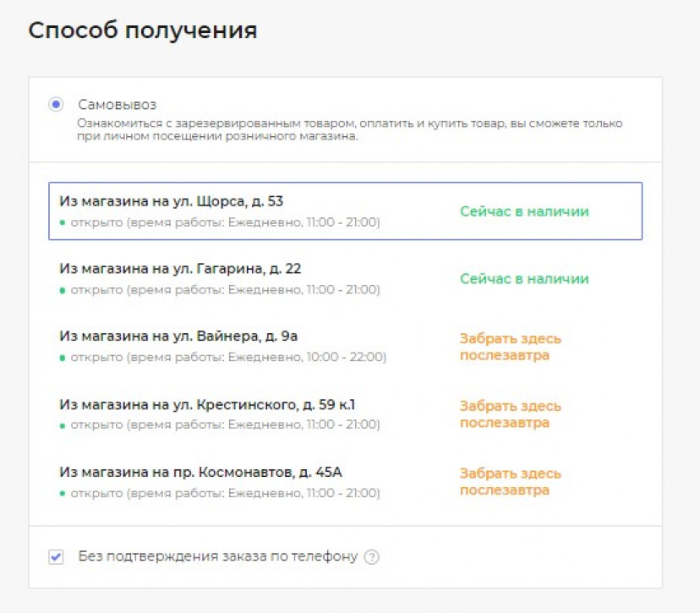This screenshot has width=700, height=613.
Task: Toggle the phone confirmation checkbox
Action: tap(56, 556)
